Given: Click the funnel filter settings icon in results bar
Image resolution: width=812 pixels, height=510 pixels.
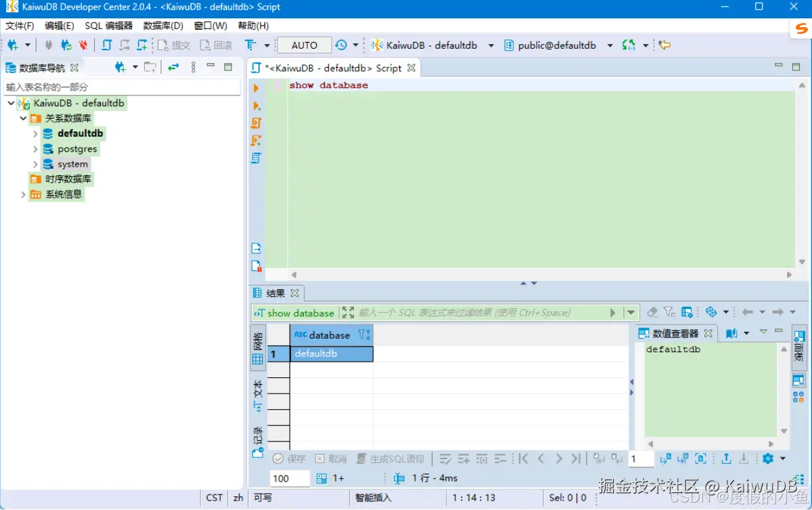Looking at the screenshot, I should 669,312.
